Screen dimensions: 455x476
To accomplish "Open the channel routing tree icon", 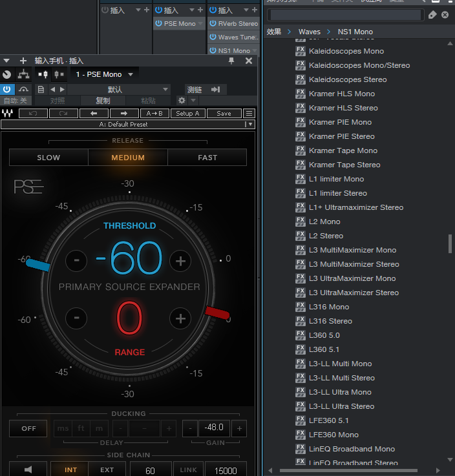I will point(23,74).
